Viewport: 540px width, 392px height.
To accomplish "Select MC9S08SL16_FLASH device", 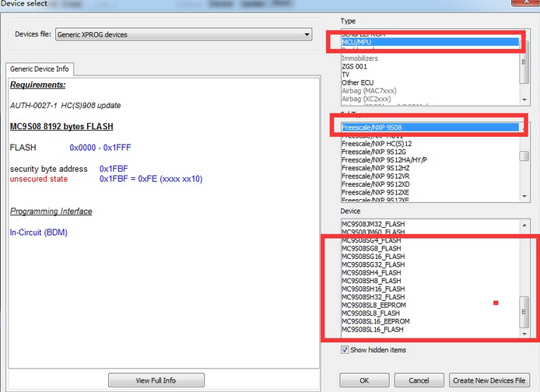I will point(430,329).
